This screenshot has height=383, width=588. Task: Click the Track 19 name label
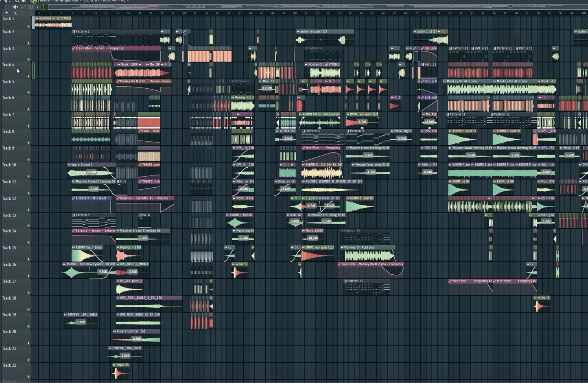[x=9, y=315]
